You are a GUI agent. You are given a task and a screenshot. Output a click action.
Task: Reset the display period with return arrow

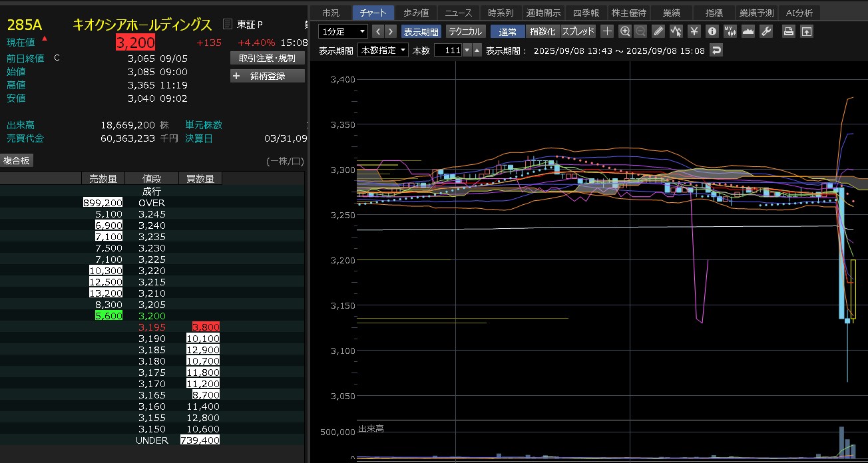click(x=716, y=51)
